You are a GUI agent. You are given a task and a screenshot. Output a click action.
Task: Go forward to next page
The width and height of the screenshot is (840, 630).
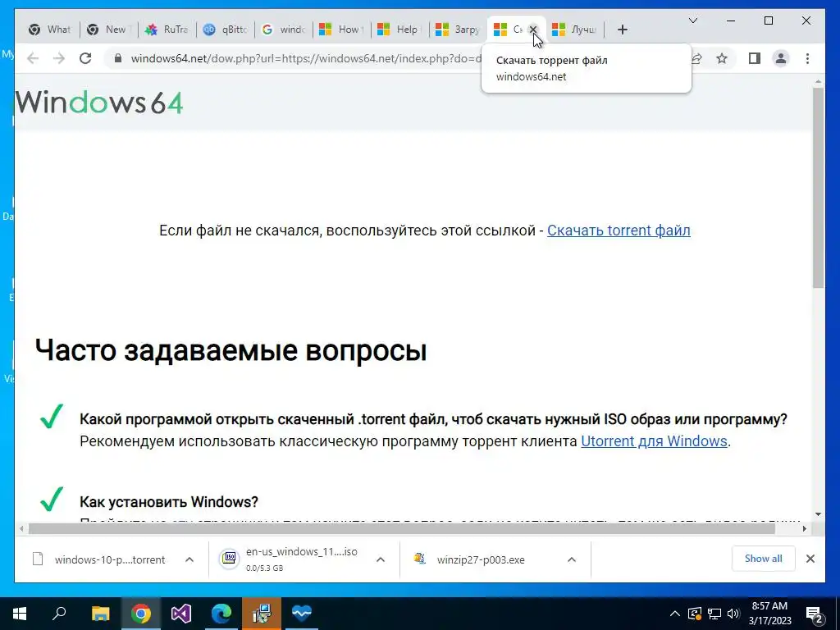(x=59, y=58)
